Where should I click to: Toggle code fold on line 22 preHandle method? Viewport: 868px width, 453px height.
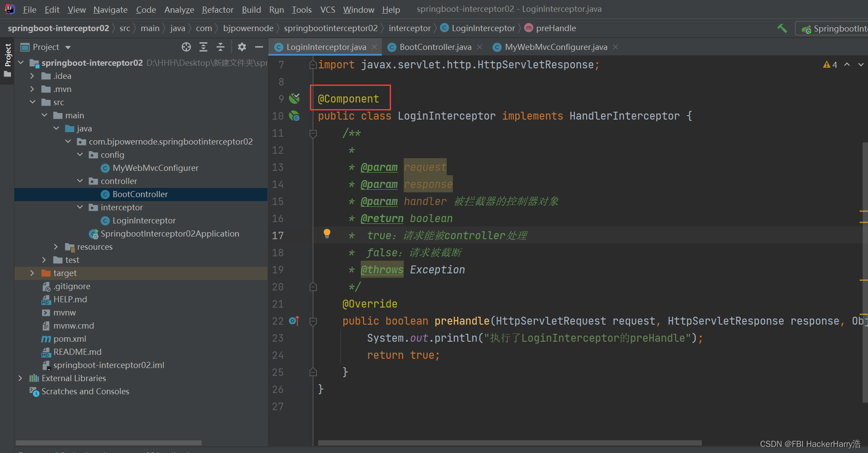coord(313,321)
